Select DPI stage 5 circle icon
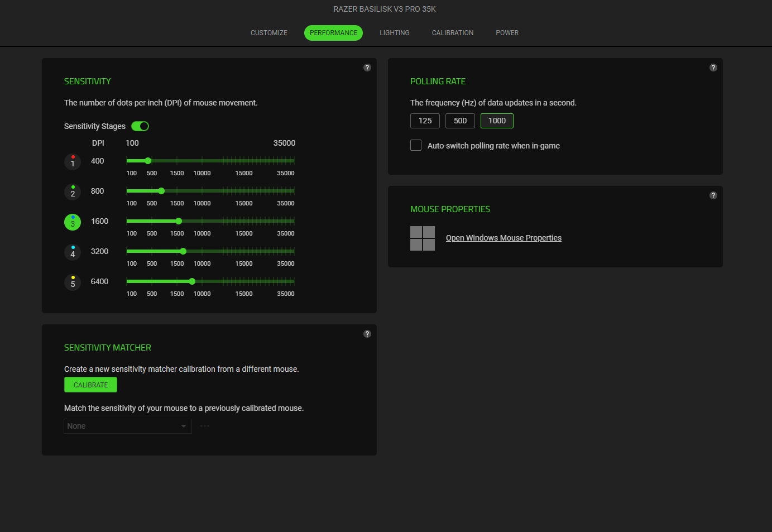Screen dimensions: 772x532 click(73, 282)
